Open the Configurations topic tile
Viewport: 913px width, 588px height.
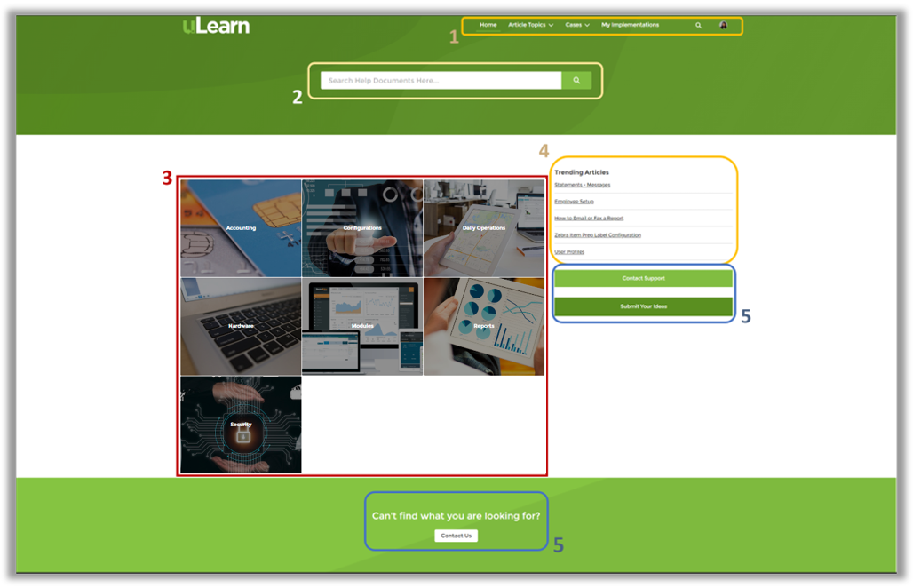(362, 228)
